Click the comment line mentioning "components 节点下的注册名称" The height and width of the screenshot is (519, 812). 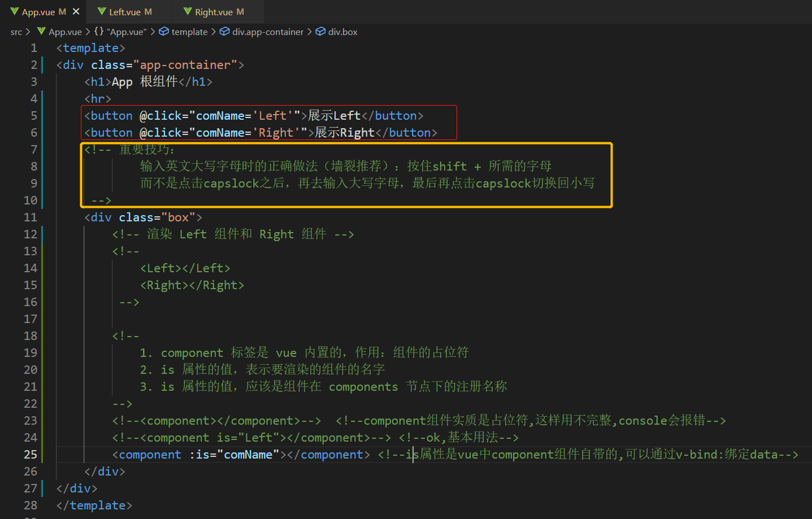click(x=324, y=387)
